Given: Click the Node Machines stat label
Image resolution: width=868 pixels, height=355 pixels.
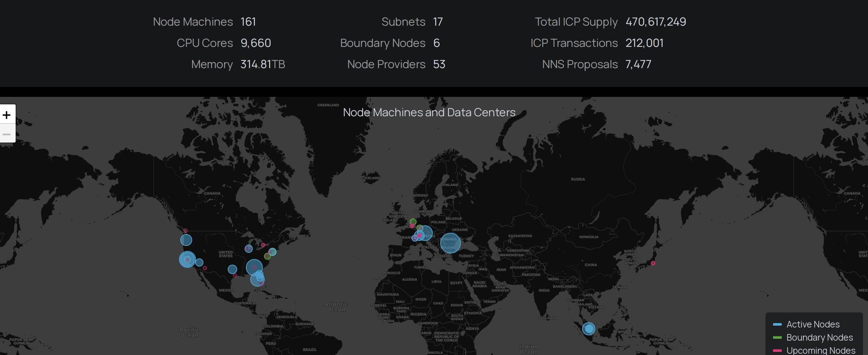Looking at the screenshot, I should pos(193,22).
